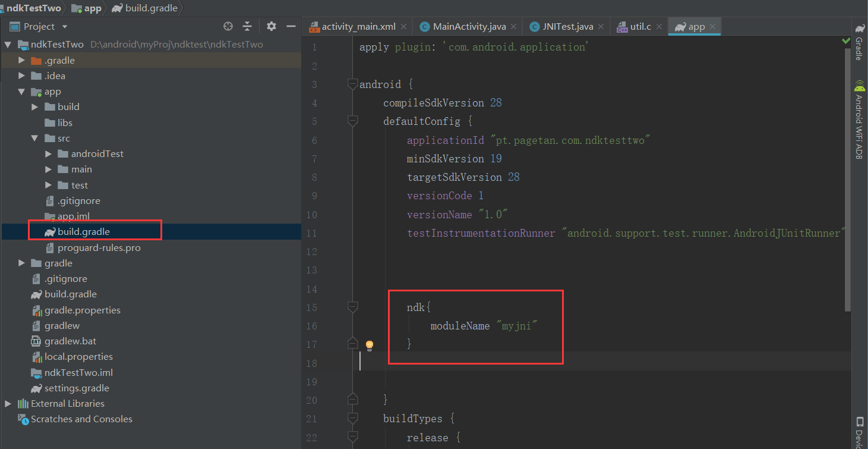Screen dimensions: 868x449
Task: Fold the android block at line 3
Action: [353, 84]
